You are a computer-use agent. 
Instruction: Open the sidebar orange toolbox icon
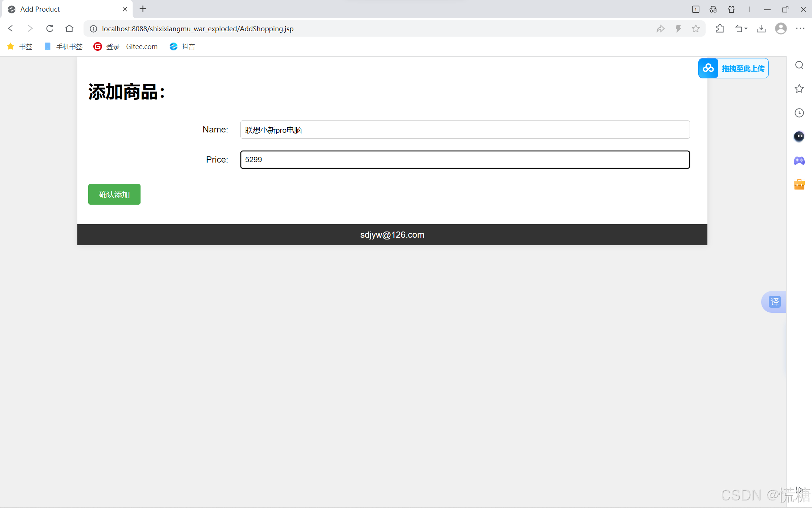(x=799, y=184)
